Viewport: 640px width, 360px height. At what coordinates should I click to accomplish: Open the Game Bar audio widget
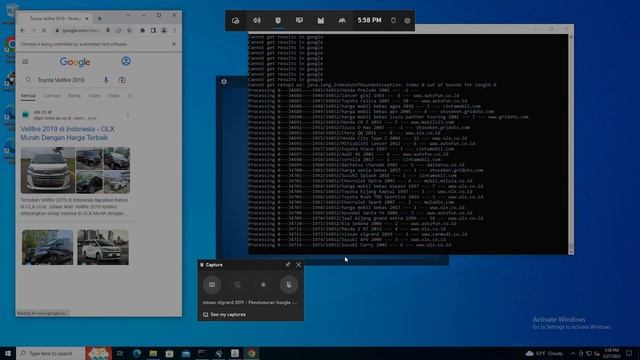(257, 20)
